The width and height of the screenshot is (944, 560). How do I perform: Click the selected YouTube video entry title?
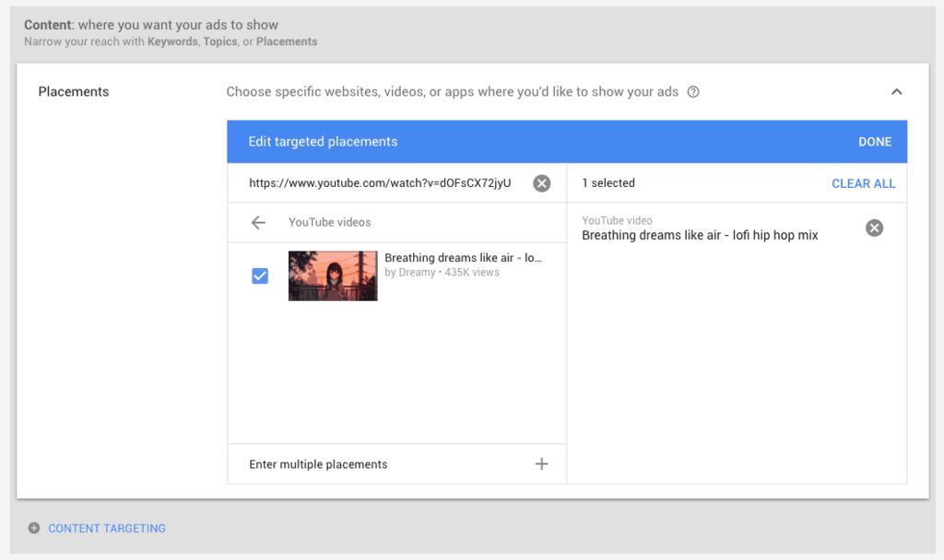click(700, 235)
